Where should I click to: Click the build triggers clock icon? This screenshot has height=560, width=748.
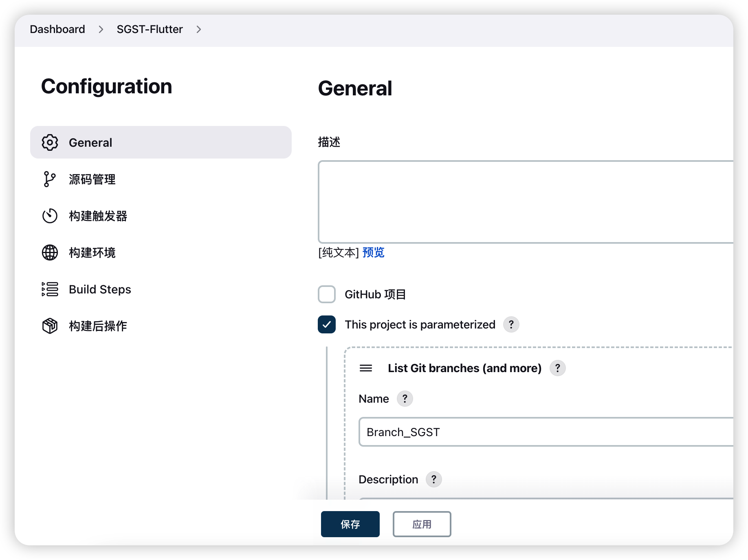pyautogui.click(x=50, y=216)
